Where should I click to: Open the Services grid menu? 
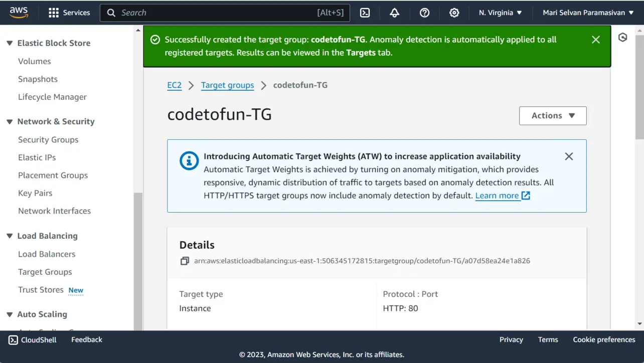69,13
